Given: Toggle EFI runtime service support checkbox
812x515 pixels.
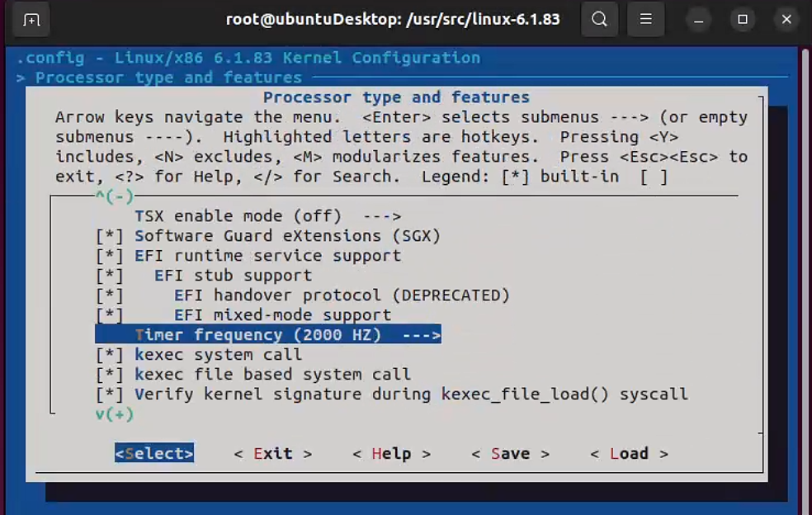Looking at the screenshot, I should (110, 256).
